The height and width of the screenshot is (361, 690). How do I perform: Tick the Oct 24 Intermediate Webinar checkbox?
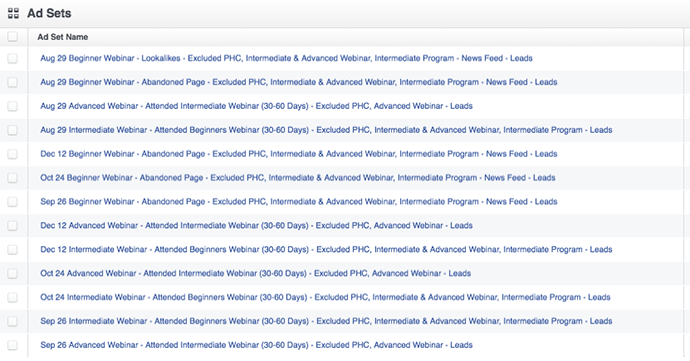(13, 297)
